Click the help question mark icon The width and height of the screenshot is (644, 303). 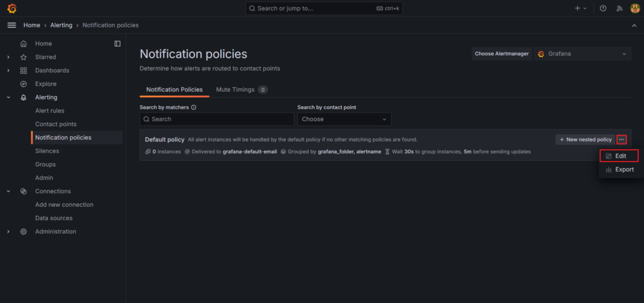(603, 9)
